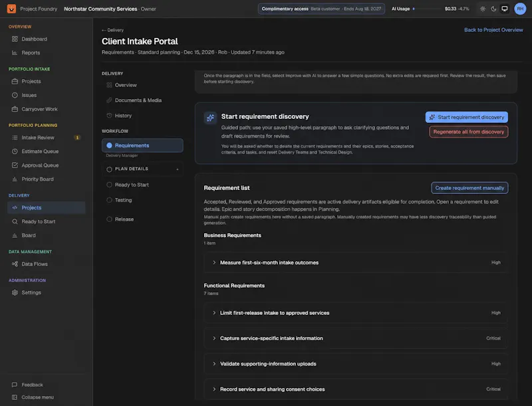Expand the Plan Details workflow group
Image resolution: width=532 pixels, height=406 pixels.
(142, 169)
